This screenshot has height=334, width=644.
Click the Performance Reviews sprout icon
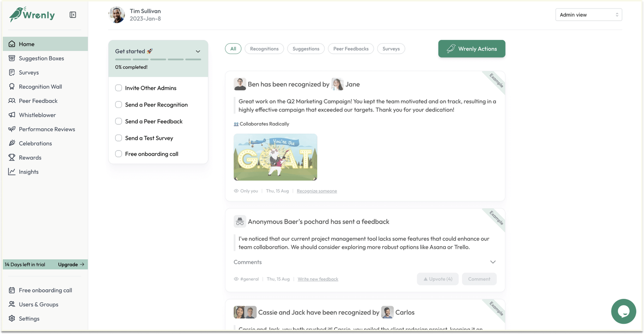(x=12, y=129)
